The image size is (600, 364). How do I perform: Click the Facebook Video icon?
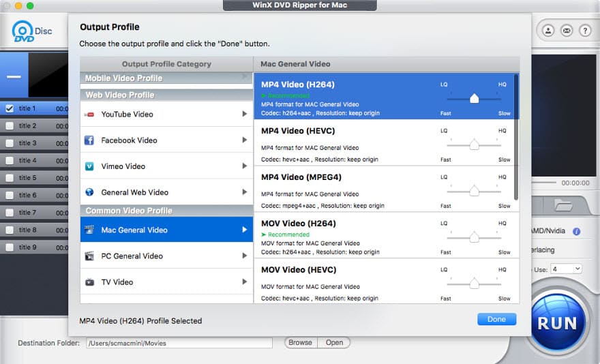[x=89, y=140]
